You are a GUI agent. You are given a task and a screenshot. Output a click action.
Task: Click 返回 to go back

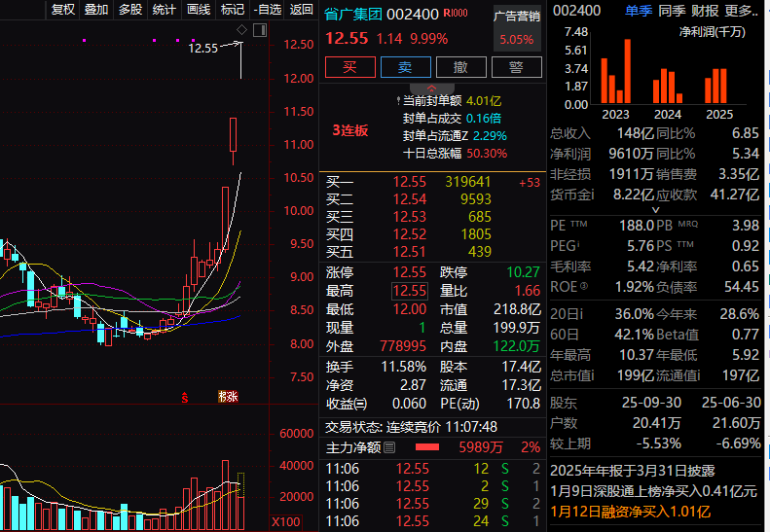pos(302,10)
